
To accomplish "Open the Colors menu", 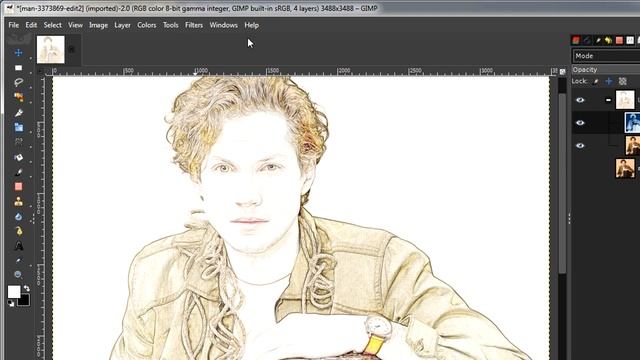I will 147,25.
